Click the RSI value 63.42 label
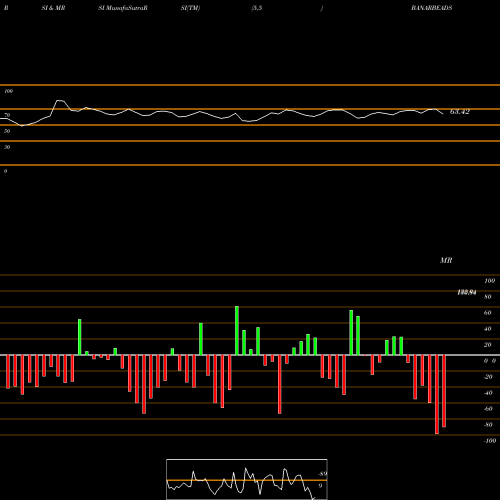Viewport: 500px width, 500px height. [460, 112]
